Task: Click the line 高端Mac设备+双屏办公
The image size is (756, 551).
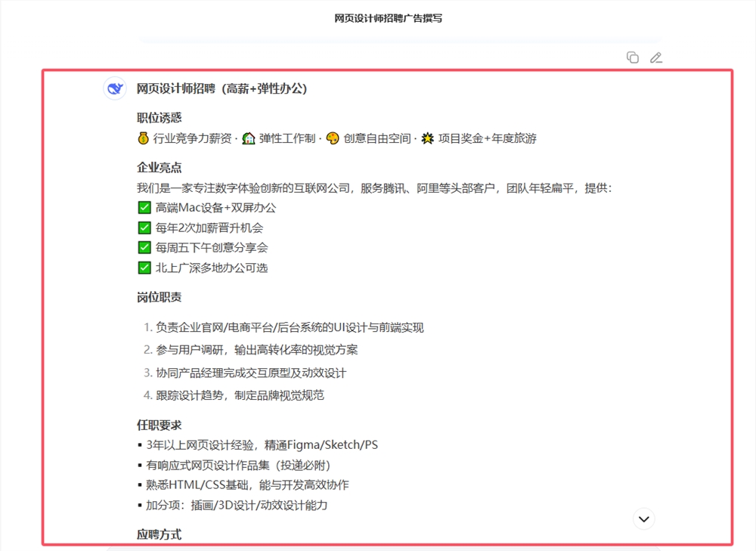Action: pyautogui.click(x=215, y=208)
